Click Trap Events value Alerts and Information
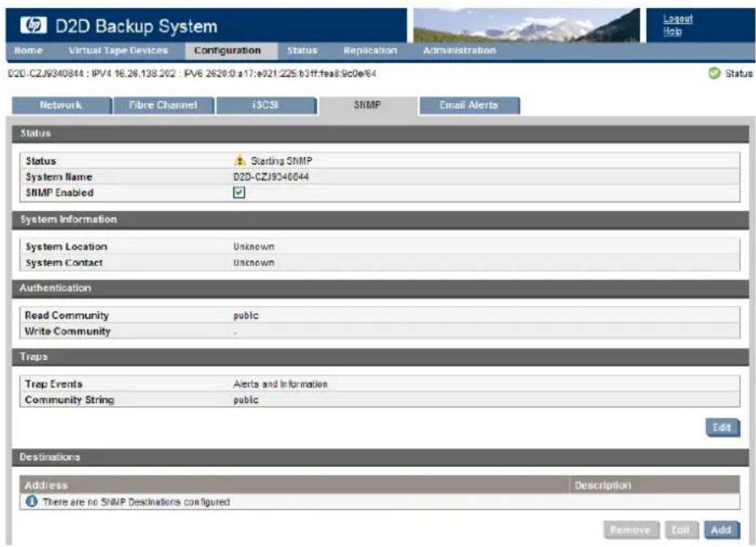 point(280,384)
